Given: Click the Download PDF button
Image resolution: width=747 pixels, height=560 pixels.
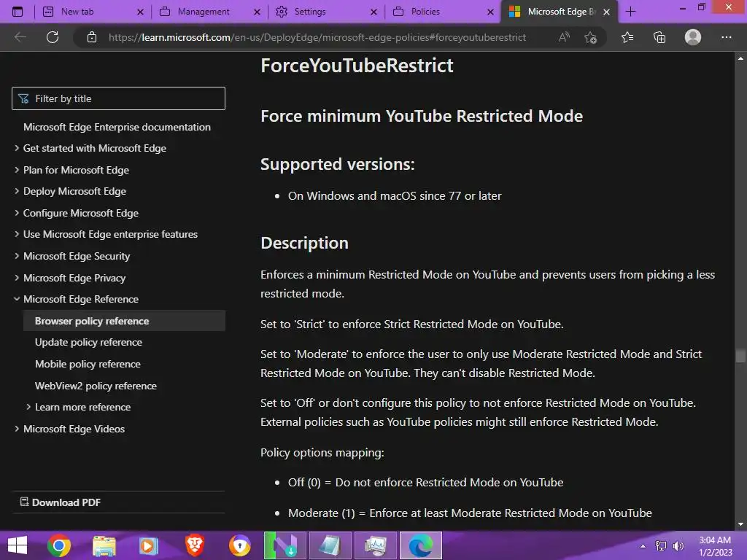Looking at the screenshot, I should [x=61, y=502].
